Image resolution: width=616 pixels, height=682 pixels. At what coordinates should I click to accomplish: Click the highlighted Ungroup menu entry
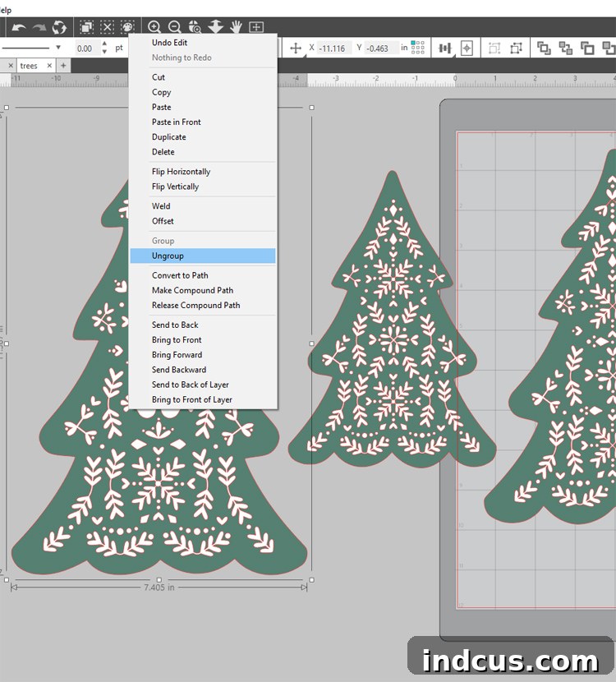pos(203,256)
